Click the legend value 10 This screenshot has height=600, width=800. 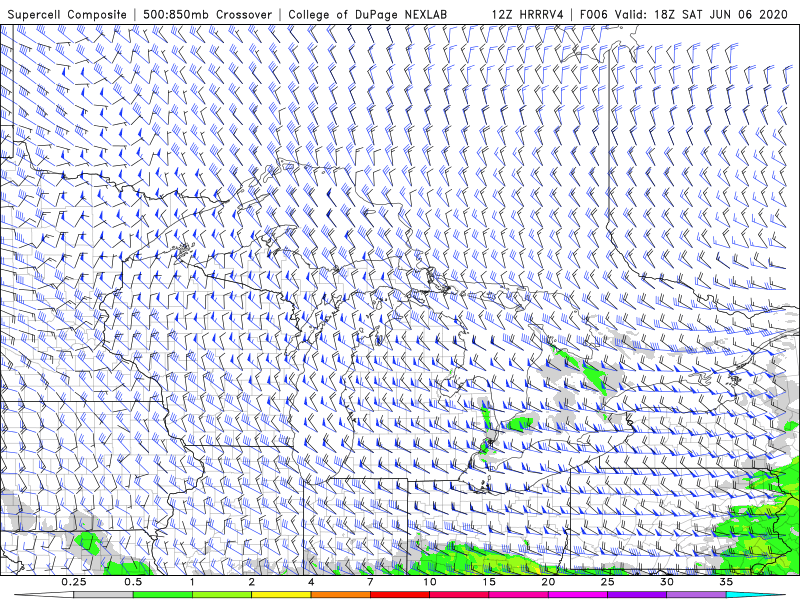click(430, 582)
